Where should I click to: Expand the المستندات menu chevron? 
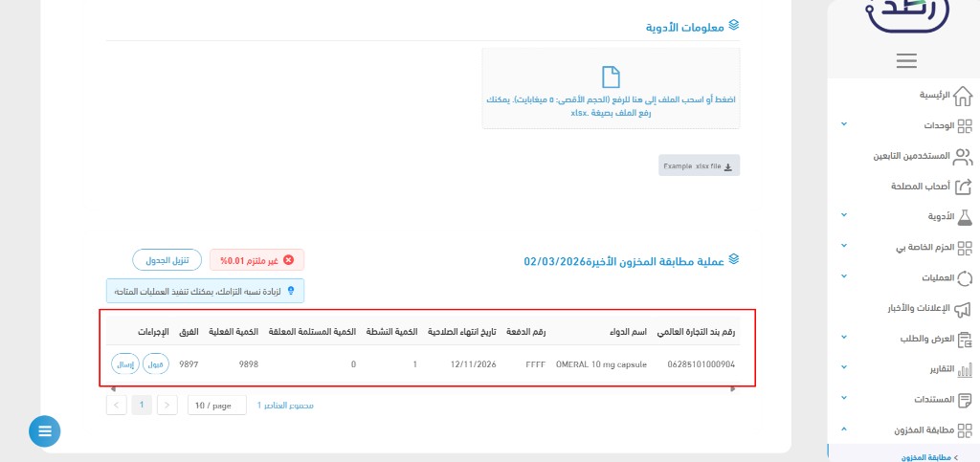click(844, 398)
